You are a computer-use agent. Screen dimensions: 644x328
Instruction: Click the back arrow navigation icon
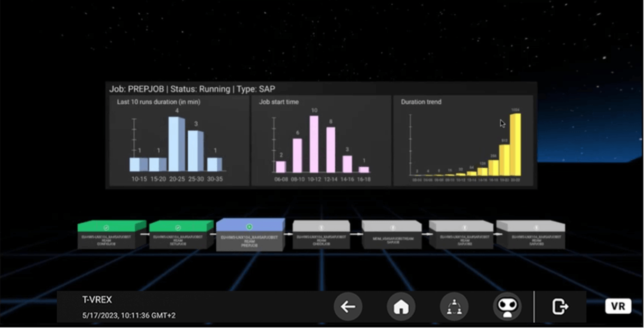348,306
